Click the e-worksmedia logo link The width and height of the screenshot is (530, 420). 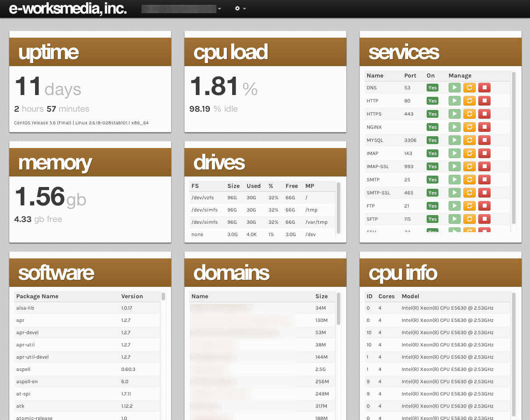67,9
